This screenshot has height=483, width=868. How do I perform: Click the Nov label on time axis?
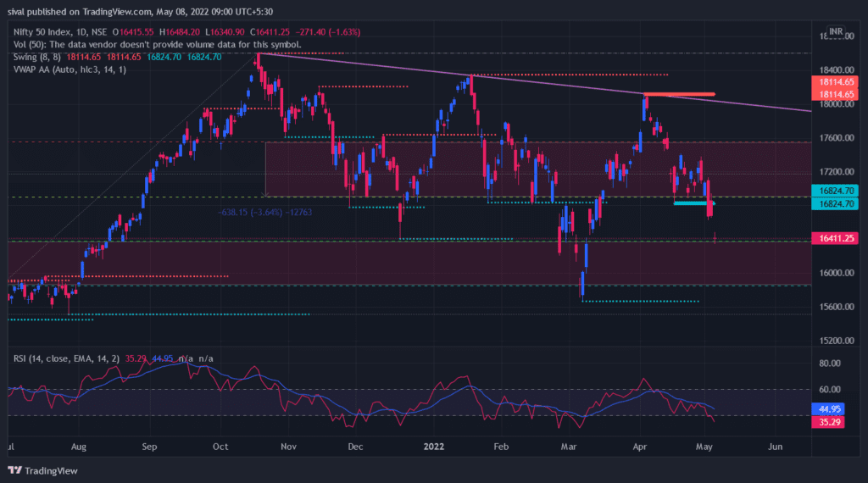click(288, 447)
